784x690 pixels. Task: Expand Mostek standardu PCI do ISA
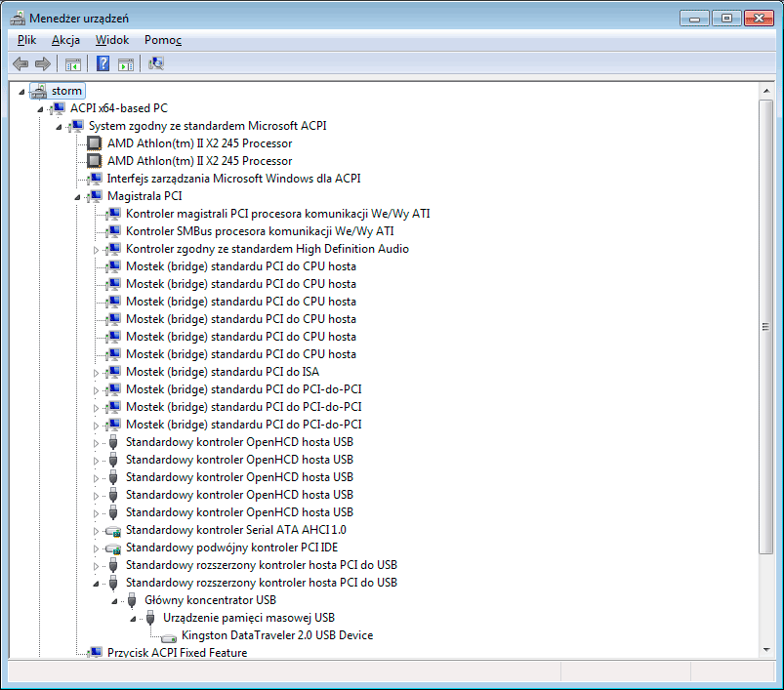point(96,373)
